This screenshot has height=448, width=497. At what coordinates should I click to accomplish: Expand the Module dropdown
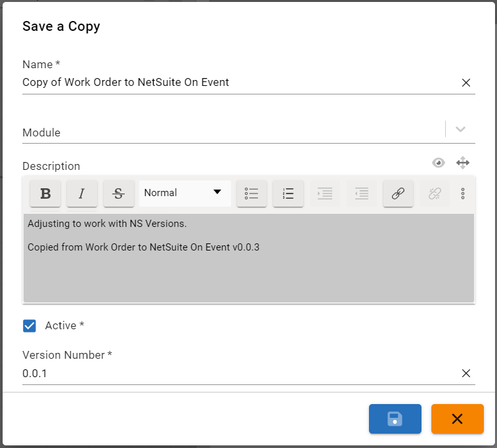tap(460, 129)
